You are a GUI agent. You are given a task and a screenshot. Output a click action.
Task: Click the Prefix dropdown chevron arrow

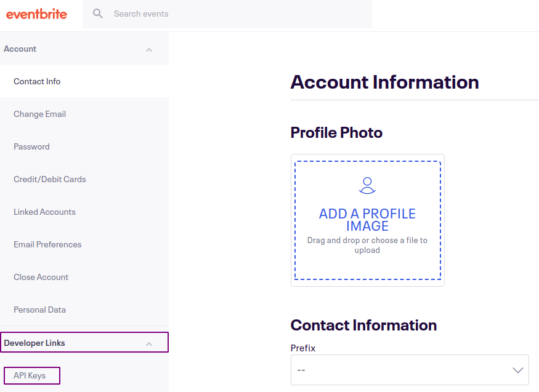(517, 369)
